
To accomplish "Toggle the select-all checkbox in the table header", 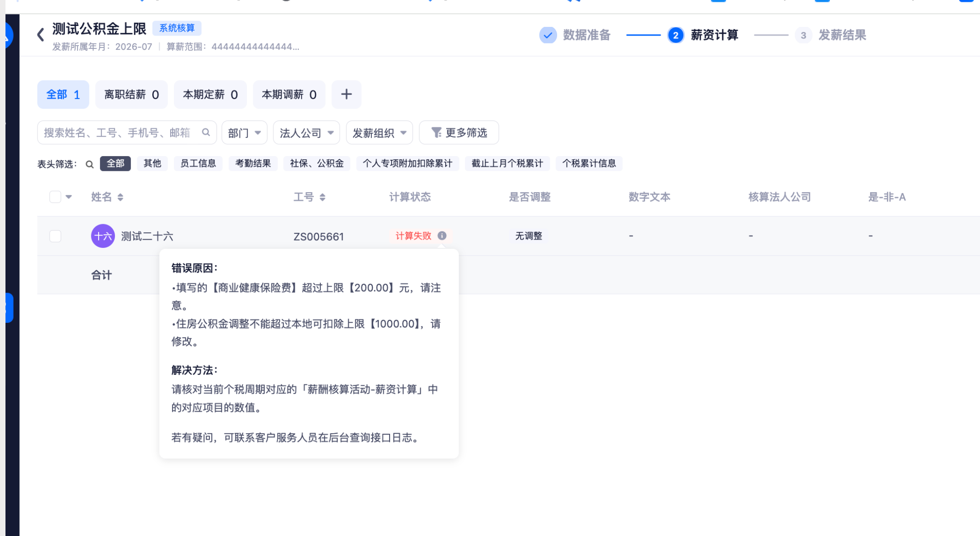I will [x=55, y=197].
